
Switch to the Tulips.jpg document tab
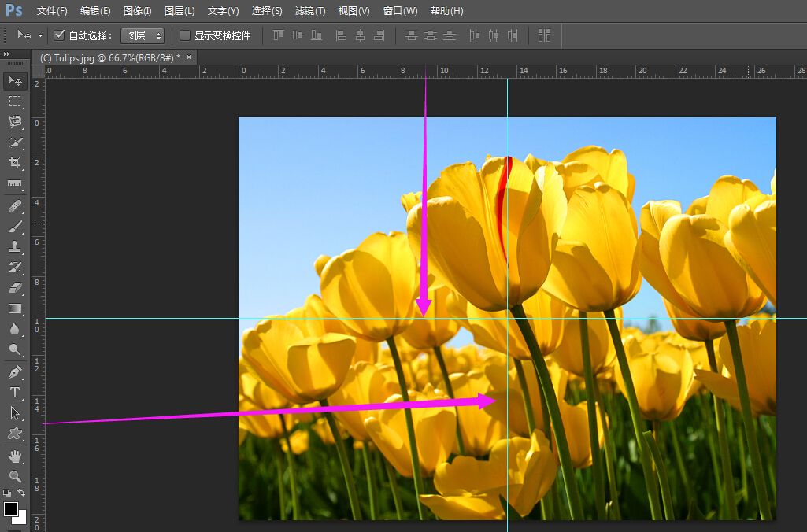(x=110, y=57)
